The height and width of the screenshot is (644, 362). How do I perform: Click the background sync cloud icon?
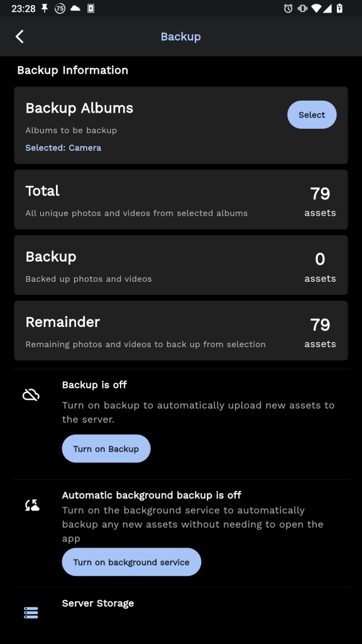(31, 505)
